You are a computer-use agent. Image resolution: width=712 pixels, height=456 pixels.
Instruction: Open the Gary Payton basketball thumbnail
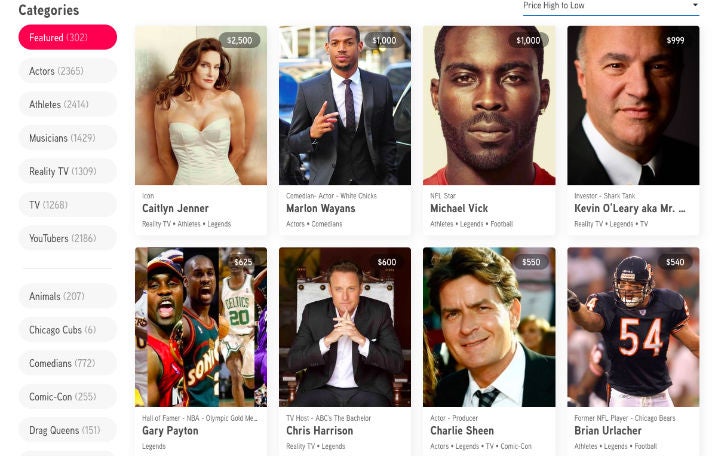(x=201, y=327)
